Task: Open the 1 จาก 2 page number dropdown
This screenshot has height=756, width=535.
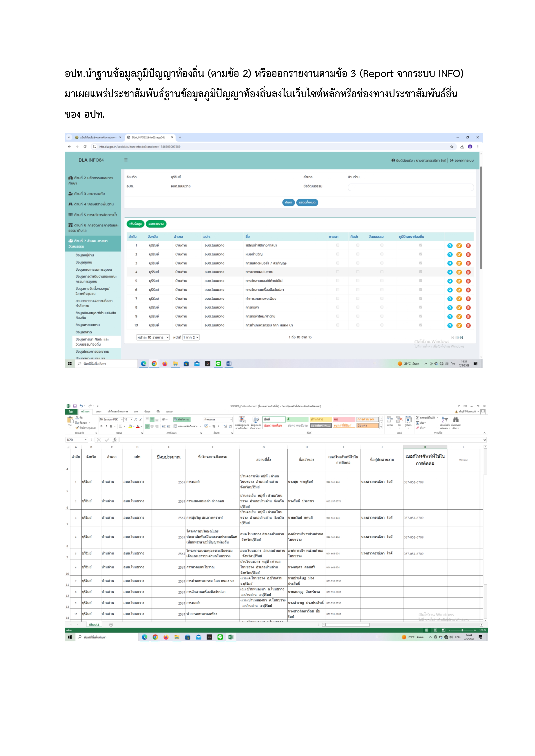Action: click(191, 338)
